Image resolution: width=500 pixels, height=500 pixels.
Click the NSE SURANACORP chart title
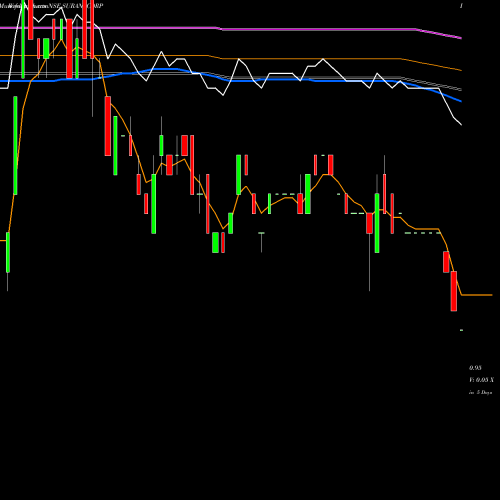click(x=75, y=6)
